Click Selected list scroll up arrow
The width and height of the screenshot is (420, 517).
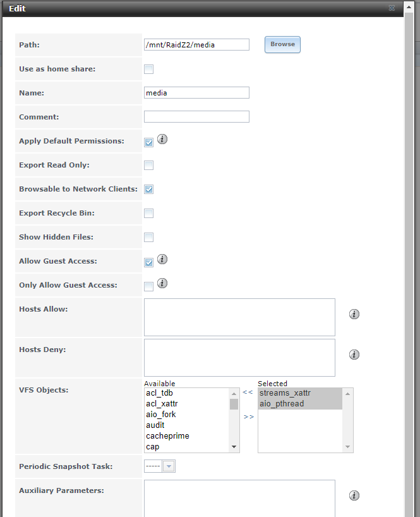point(347,394)
